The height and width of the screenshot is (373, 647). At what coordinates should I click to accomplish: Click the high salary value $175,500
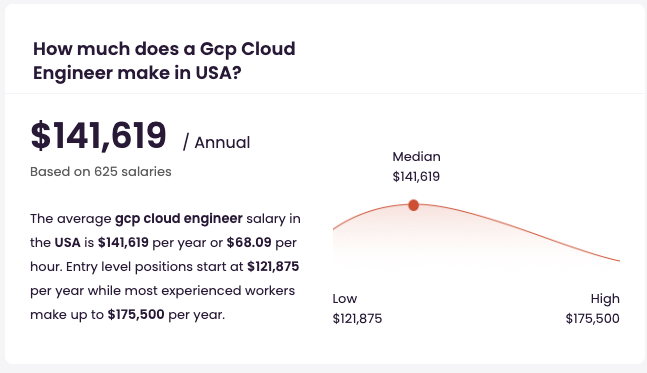(593, 319)
